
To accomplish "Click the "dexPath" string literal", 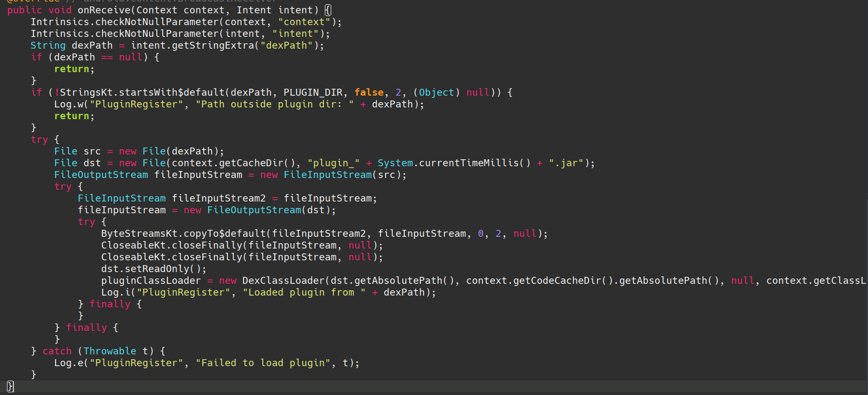I will pos(286,45).
